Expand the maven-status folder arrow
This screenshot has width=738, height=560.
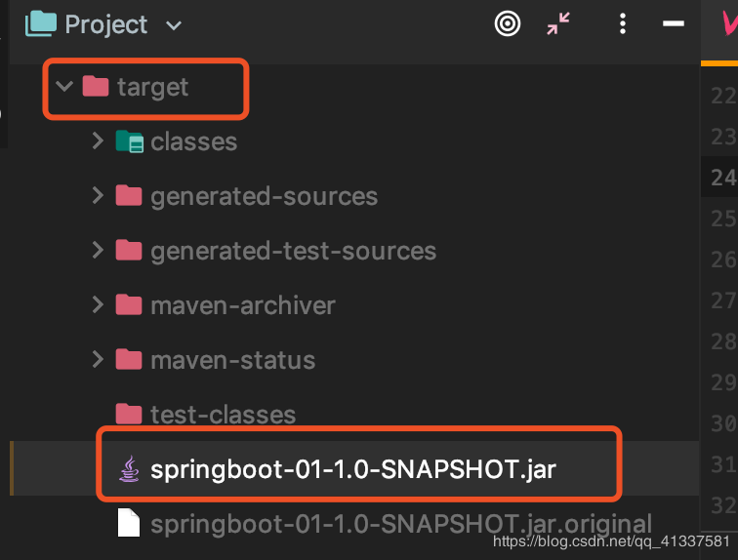point(98,360)
